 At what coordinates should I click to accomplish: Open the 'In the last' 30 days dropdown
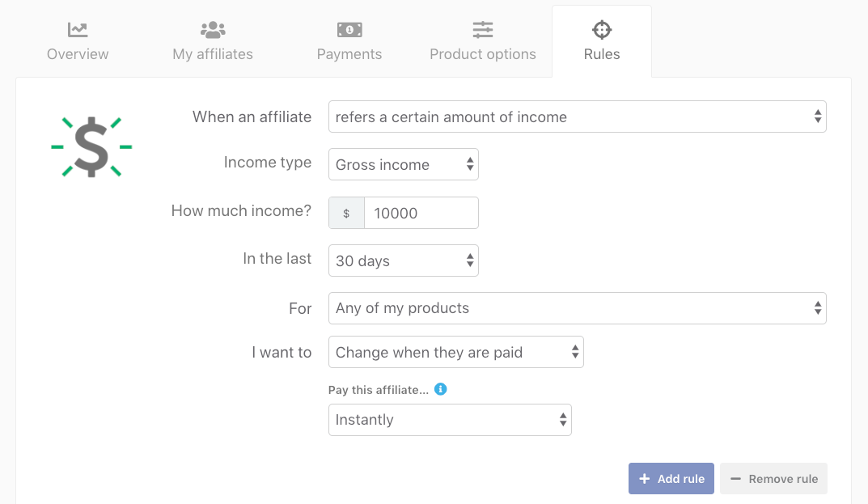404,260
